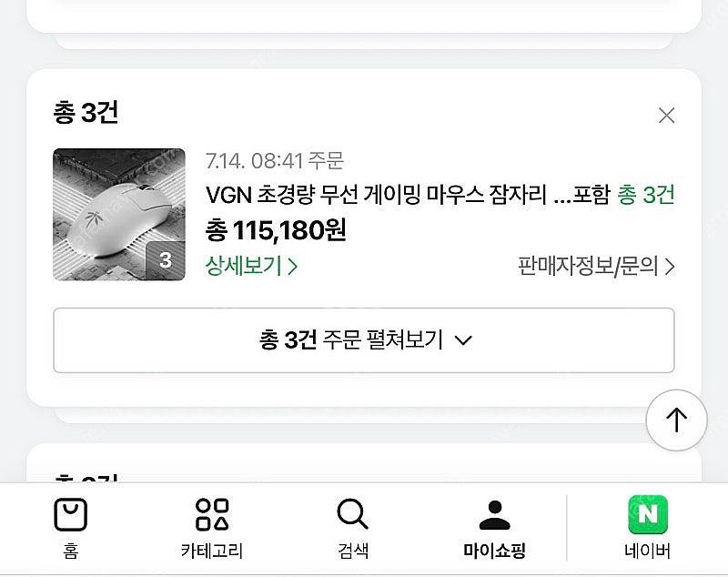Open the VGN mouse product thumbnail
Image resolution: width=728 pixels, height=577 pixels.
[119, 214]
